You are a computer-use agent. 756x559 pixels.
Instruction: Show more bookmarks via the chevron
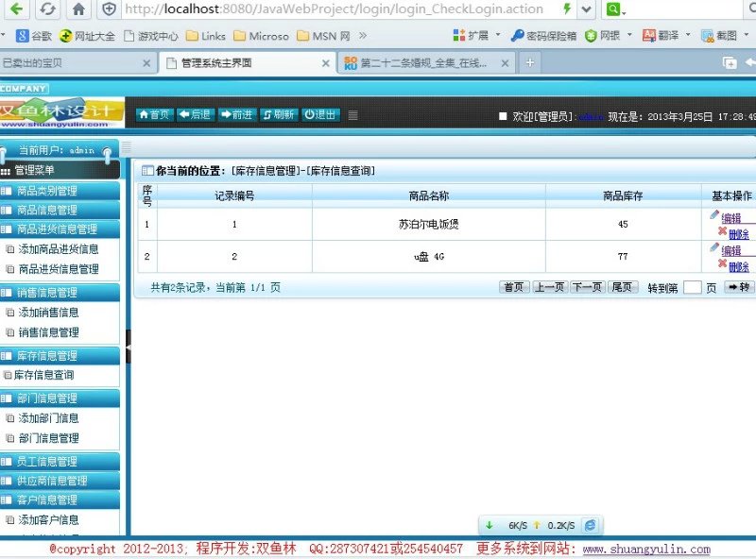pyautogui.click(x=363, y=35)
